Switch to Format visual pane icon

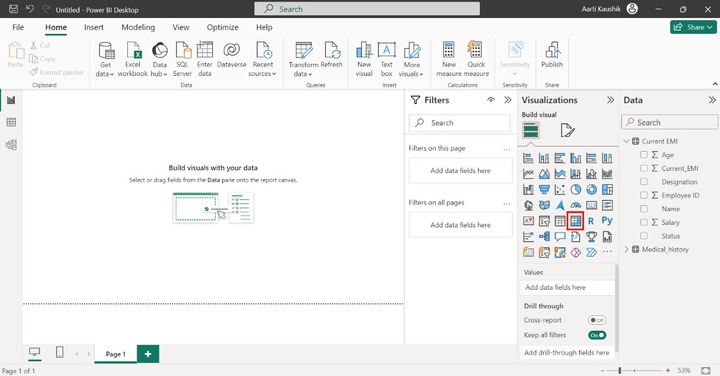567,130
